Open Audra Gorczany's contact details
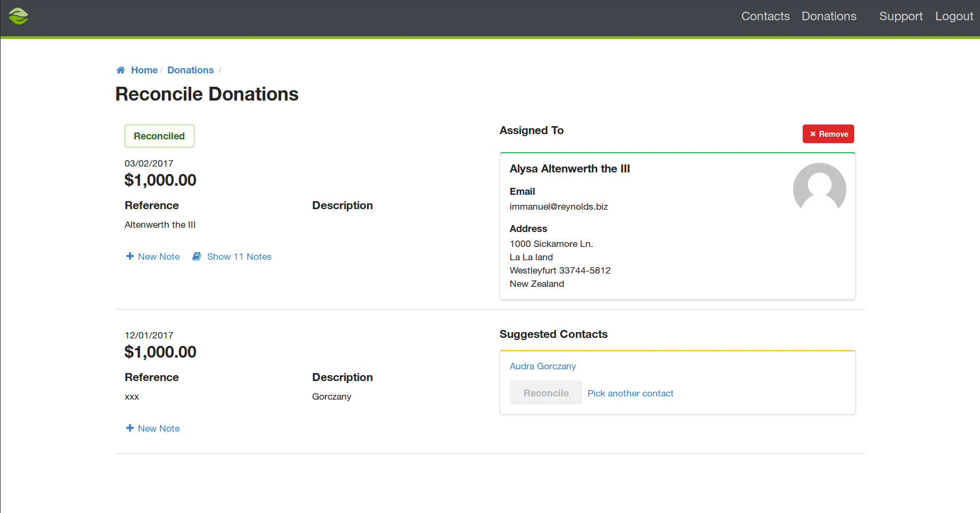Image resolution: width=980 pixels, height=513 pixels. coord(543,366)
